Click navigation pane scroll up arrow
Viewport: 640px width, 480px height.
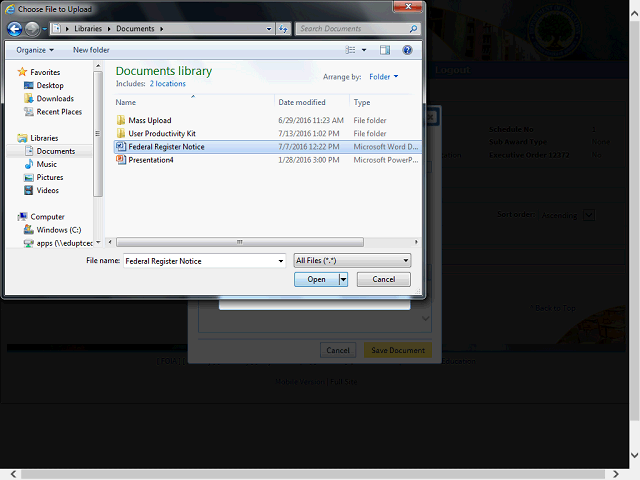tap(98, 66)
